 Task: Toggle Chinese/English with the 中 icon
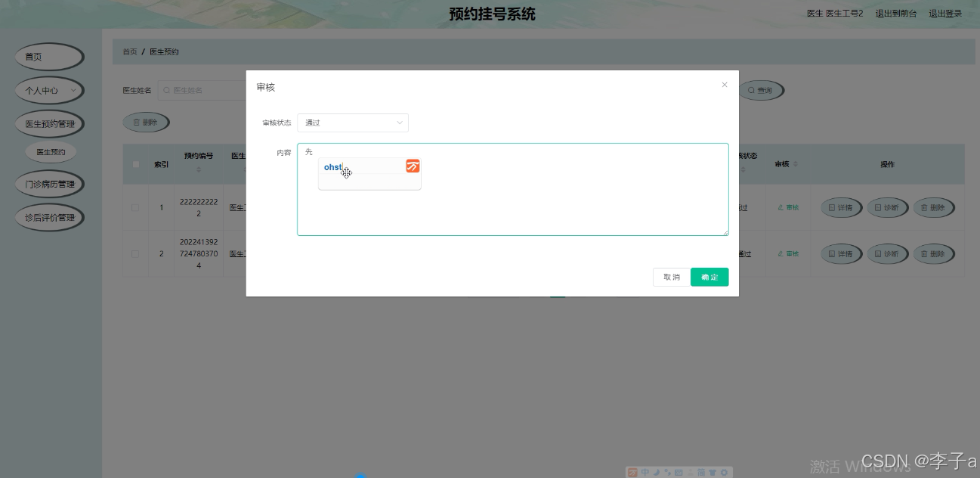[x=645, y=472]
